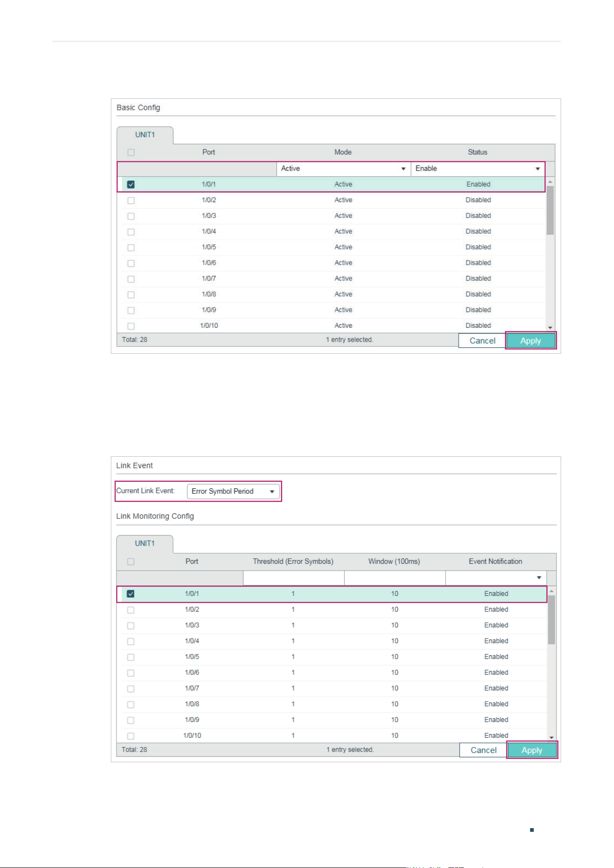The height and width of the screenshot is (868, 614).
Task: Click Status column header
Action: 478,152
